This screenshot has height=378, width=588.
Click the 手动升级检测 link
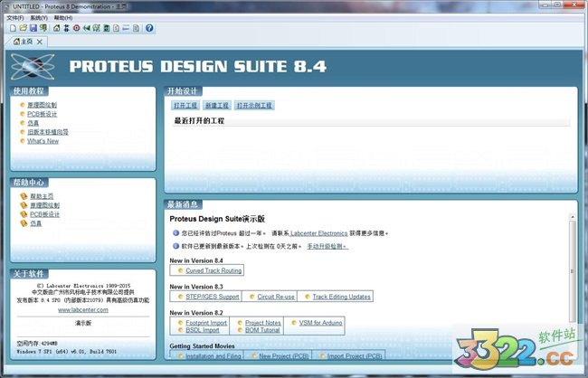[327, 246]
